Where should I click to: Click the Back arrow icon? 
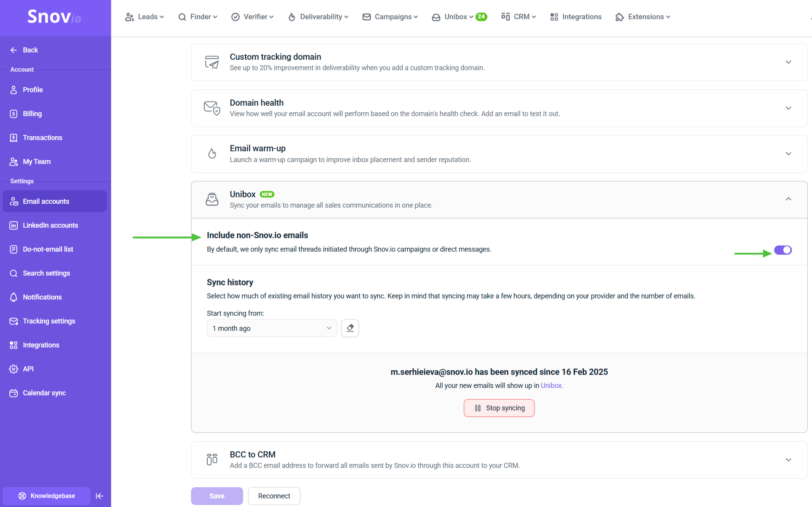tap(14, 50)
